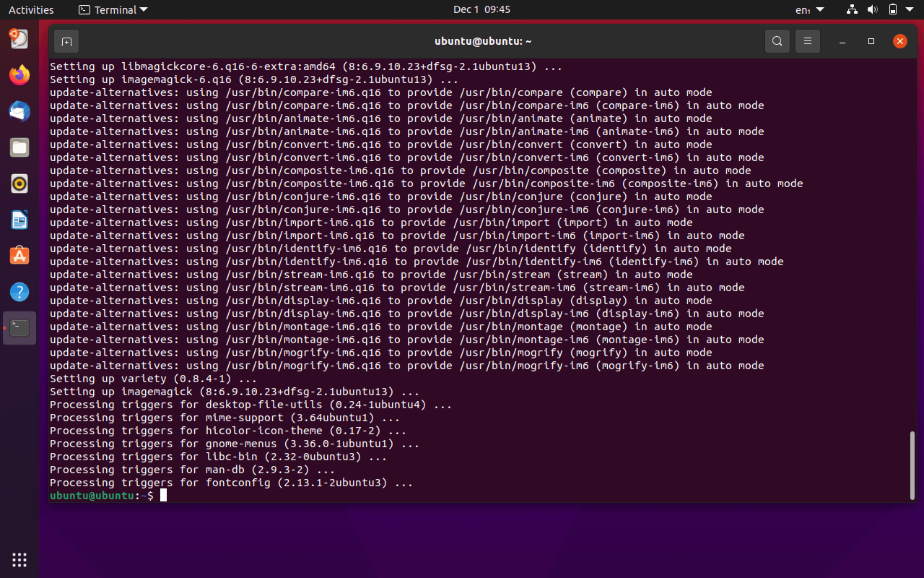Click 'Processing triggers for libc-bin' line
This screenshot has height=578, width=924.
219,457
